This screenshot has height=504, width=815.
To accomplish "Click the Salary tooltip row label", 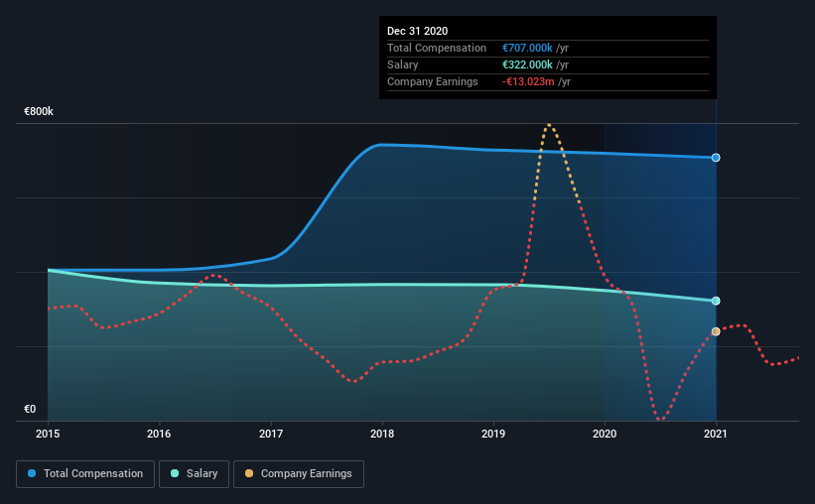I will [402, 64].
